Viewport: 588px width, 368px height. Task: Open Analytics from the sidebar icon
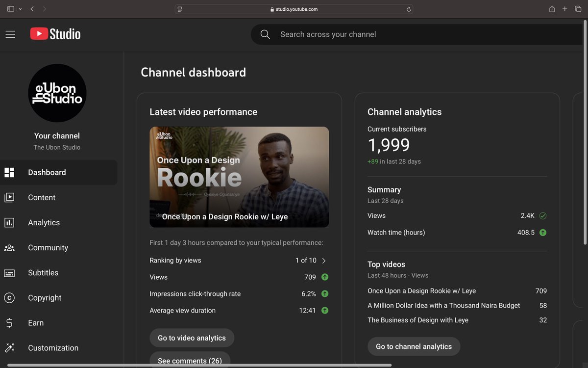click(x=9, y=222)
